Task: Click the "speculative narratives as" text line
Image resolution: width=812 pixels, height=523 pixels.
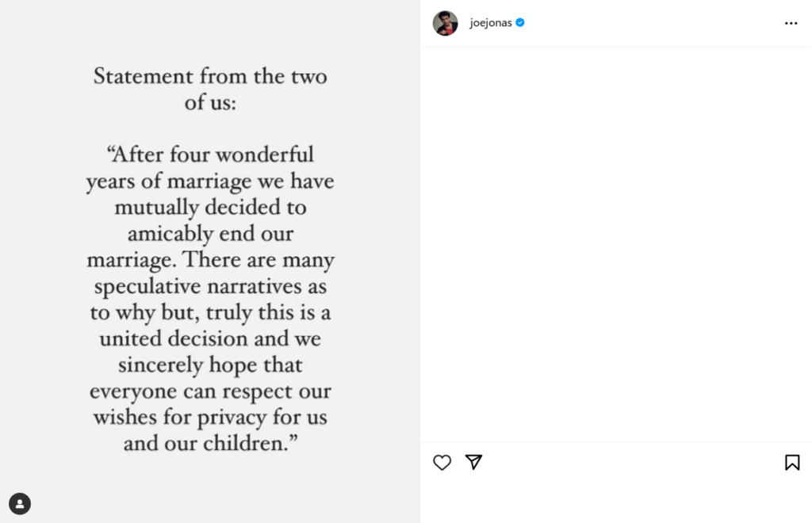Action: [x=210, y=286]
